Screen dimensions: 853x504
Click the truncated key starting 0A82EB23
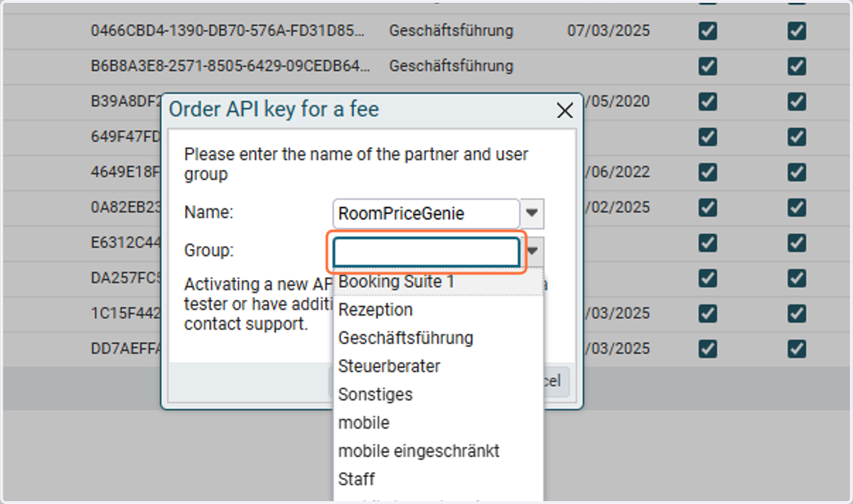click(126, 207)
